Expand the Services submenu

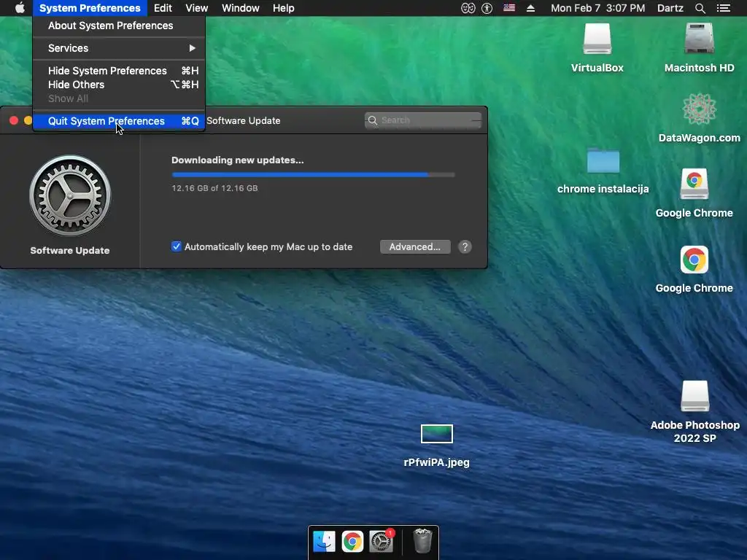click(x=119, y=48)
